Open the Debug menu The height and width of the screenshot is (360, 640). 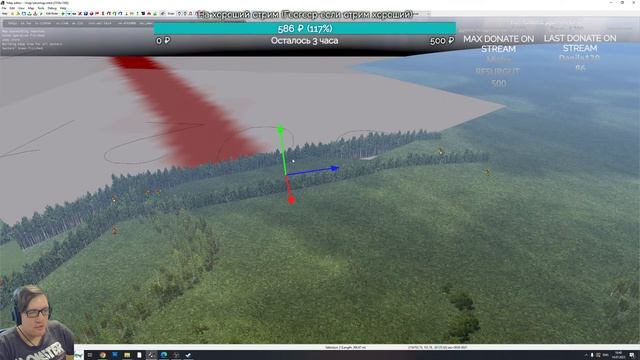52,8
